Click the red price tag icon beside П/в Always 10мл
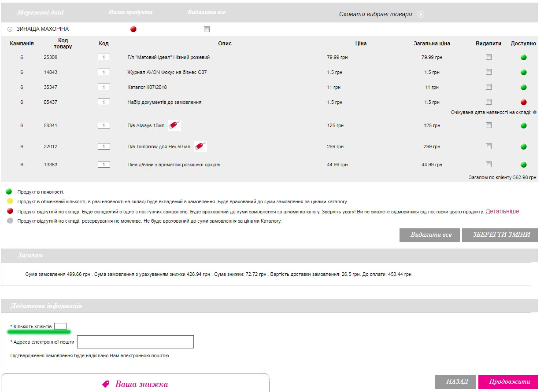The width and height of the screenshot is (544, 392). click(174, 125)
